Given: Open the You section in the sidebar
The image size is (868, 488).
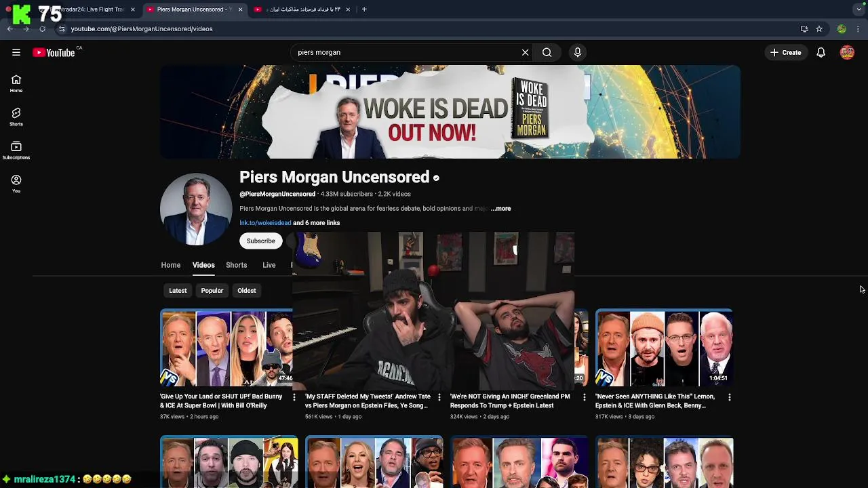Looking at the screenshot, I should [x=16, y=184].
